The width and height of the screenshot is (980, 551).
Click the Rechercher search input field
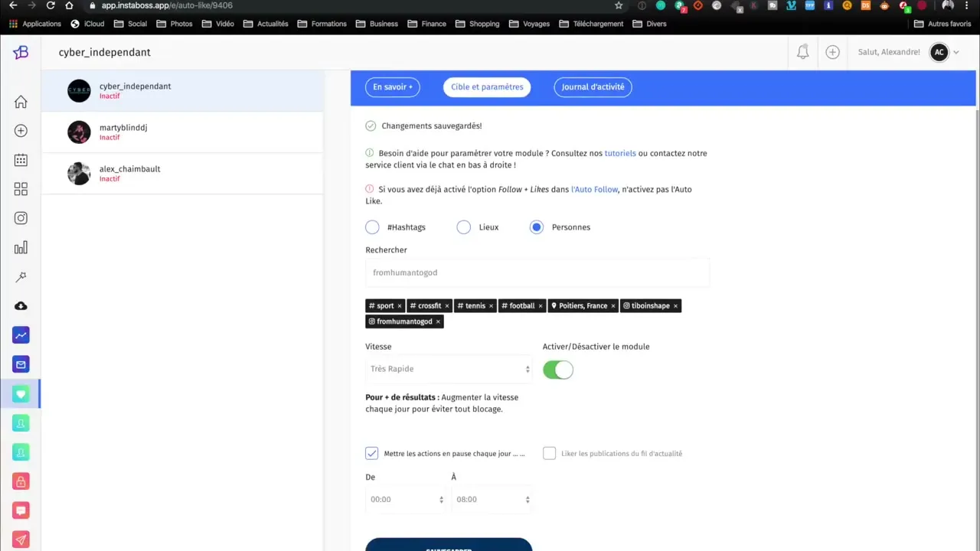(x=537, y=272)
